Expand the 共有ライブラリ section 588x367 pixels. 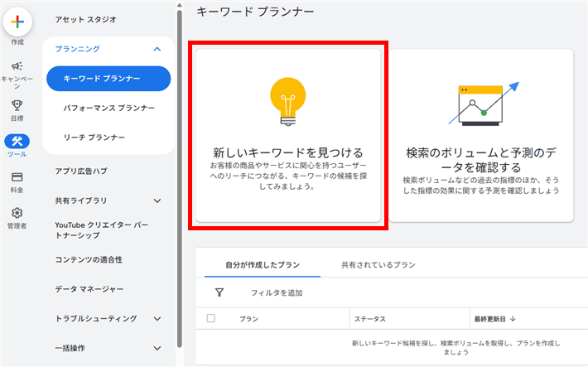(x=157, y=200)
